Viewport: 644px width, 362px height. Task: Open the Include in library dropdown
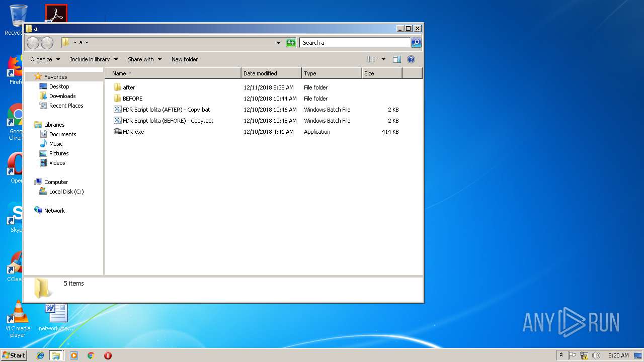(94, 59)
